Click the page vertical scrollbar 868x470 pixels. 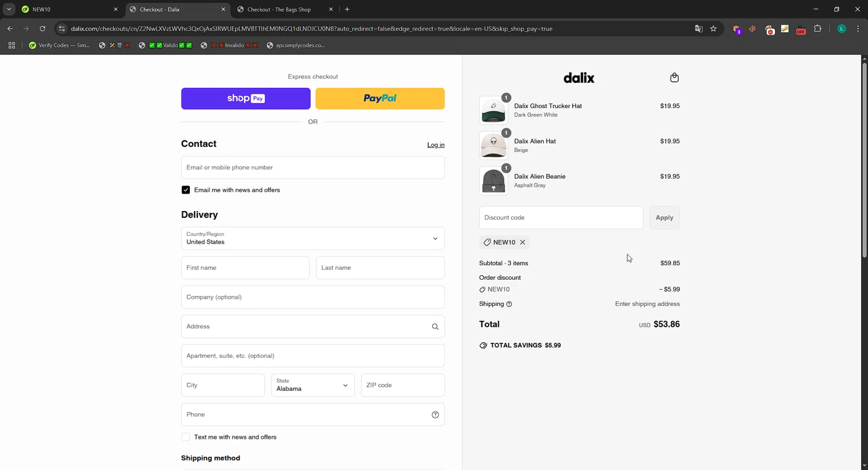[x=865, y=159]
